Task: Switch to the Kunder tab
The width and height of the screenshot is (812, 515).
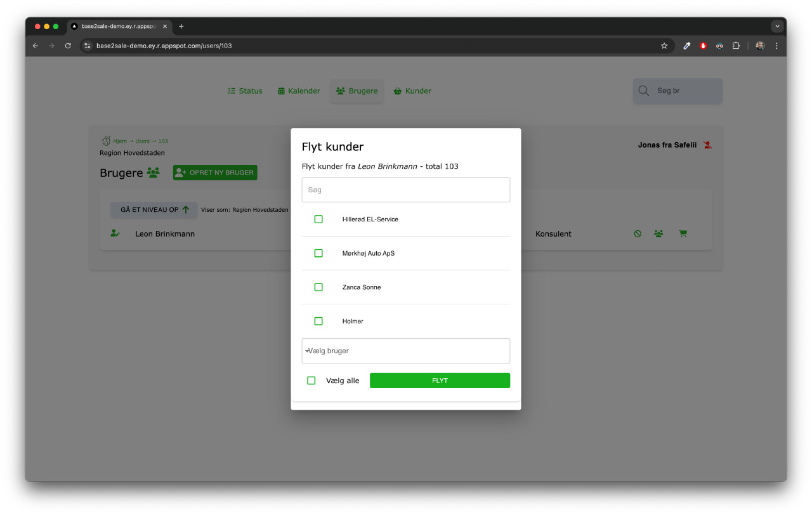Action: click(x=412, y=91)
